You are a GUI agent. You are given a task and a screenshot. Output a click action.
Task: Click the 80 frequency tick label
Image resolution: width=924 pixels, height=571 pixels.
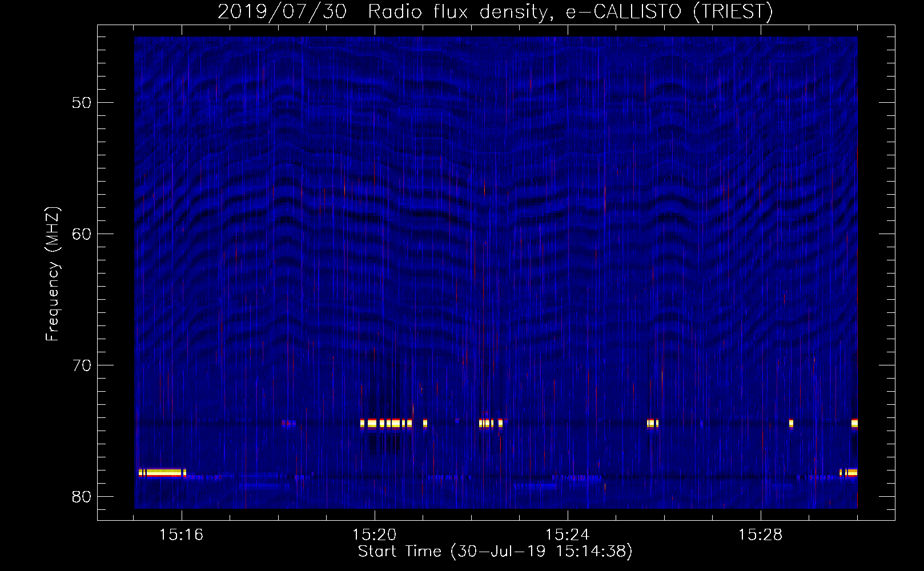click(82, 497)
